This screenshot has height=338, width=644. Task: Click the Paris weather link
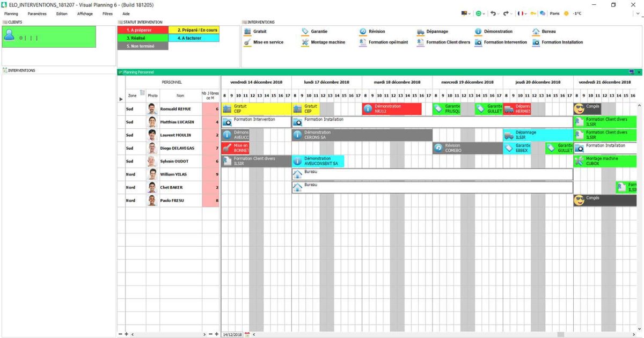click(554, 14)
